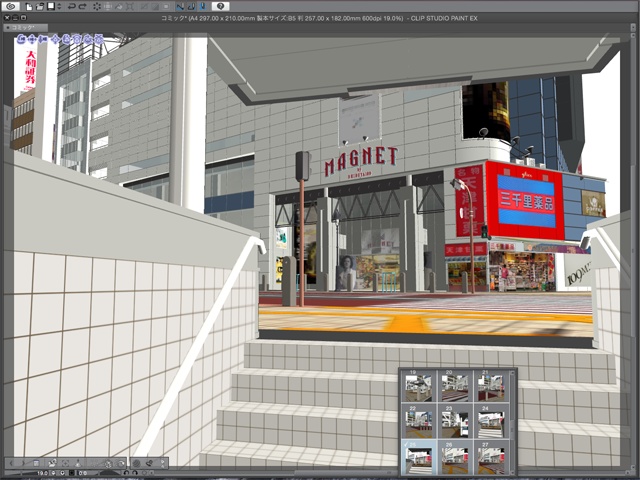Viewport: 640px width, 480px height.
Task: Select camera preset thumbnail 20
Action: pyautogui.click(x=455, y=387)
